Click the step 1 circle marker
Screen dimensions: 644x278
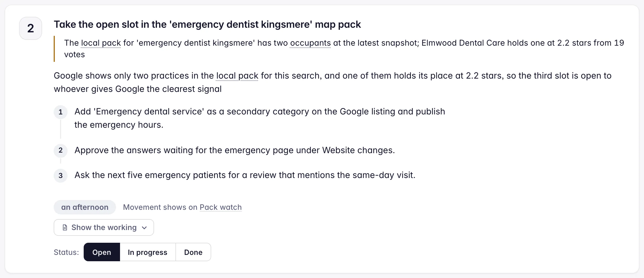(x=61, y=112)
